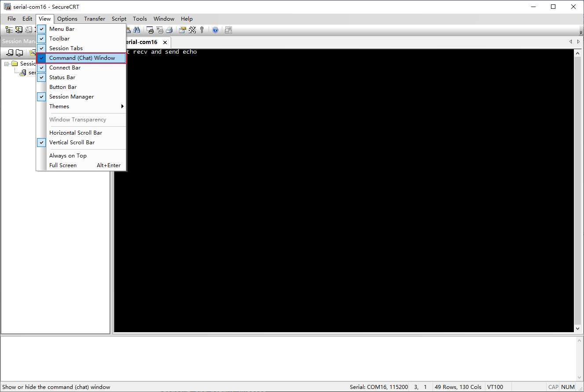Open Session Options toolbar icon
Viewport: 584px width, 392px height.
tap(183, 30)
